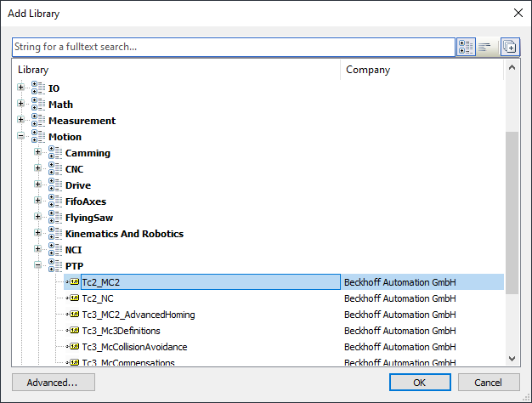Viewport: 532px width, 403px height.
Task: Select the Tc3_McCollisionAvoidance library
Action: (x=134, y=347)
